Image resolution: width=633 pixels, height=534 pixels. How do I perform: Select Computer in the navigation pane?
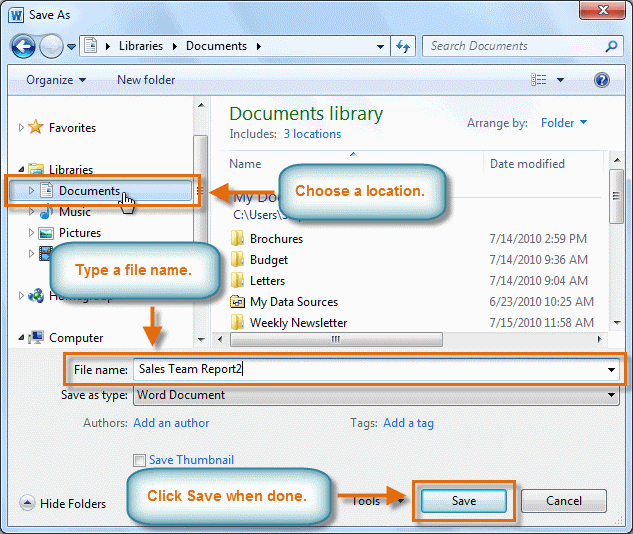[76, 338]
